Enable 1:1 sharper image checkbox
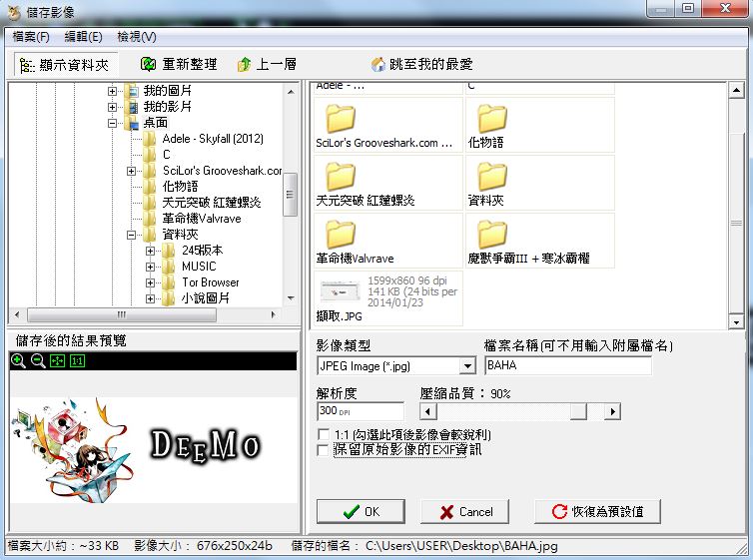Screen dimensions: 753x560 [324, 434]
